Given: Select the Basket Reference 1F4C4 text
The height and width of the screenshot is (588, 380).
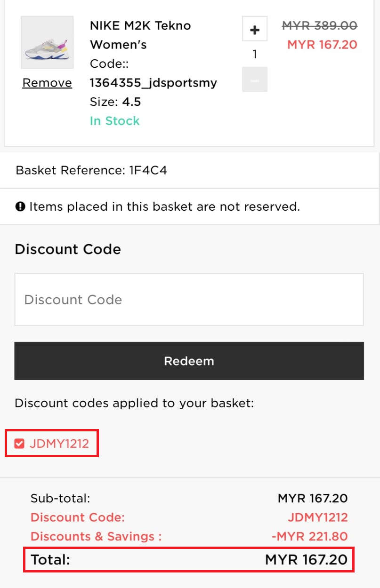Looking at the screenshot, I should click(x=91, y=170).
